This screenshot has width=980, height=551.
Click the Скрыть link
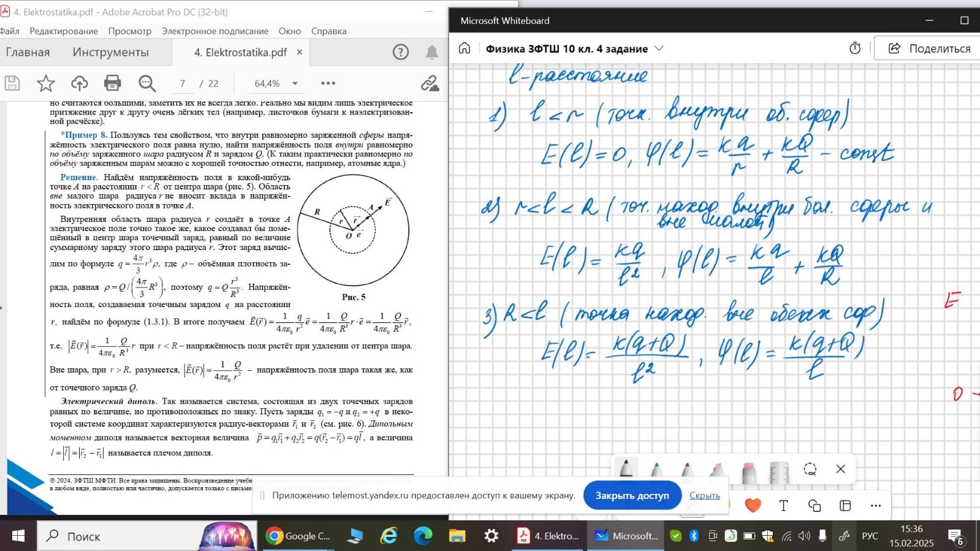point(704,495)
